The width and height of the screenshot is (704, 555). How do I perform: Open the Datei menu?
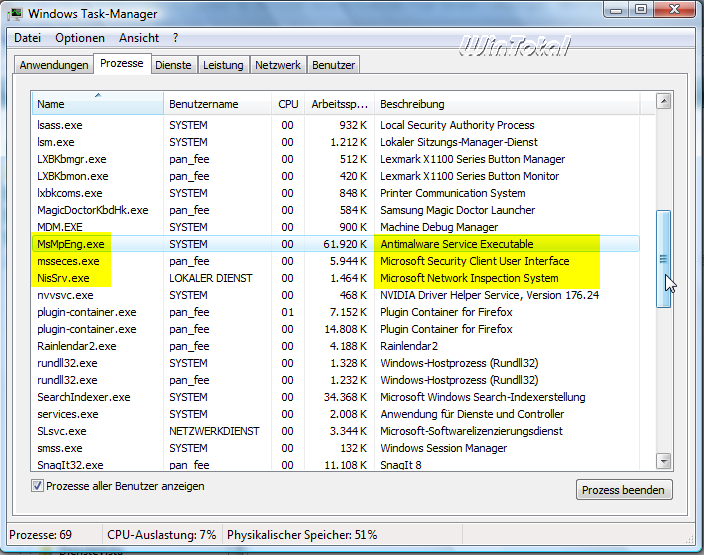tap(27, 38)
